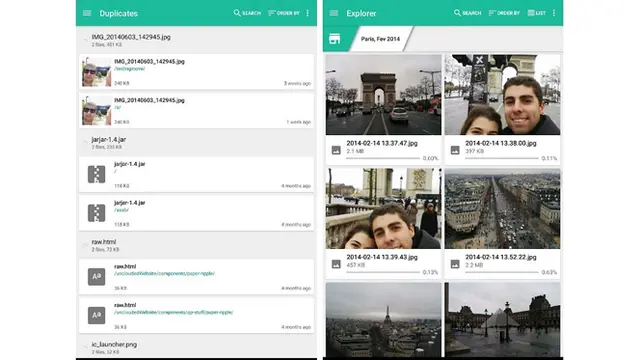The height and width of the screenshot is (360, 640).
Task: Open Order By in the Duplicates toolbar
Action: point(284,13)
